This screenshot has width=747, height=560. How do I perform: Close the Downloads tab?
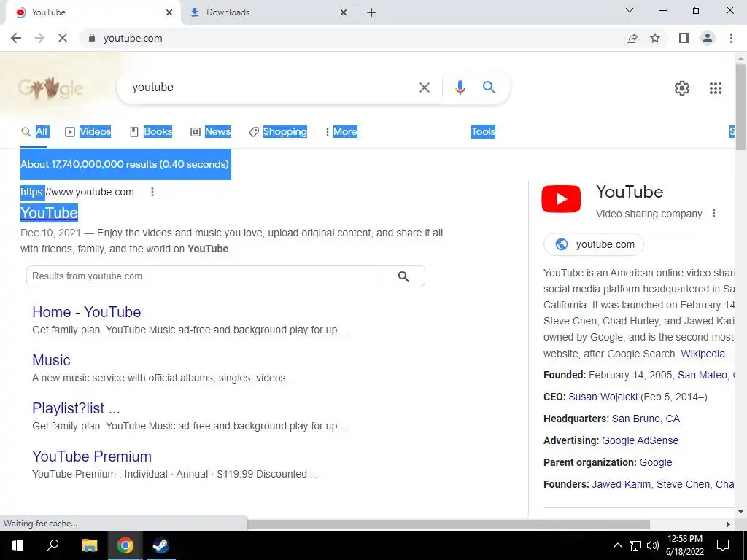(x=344, y=12)
